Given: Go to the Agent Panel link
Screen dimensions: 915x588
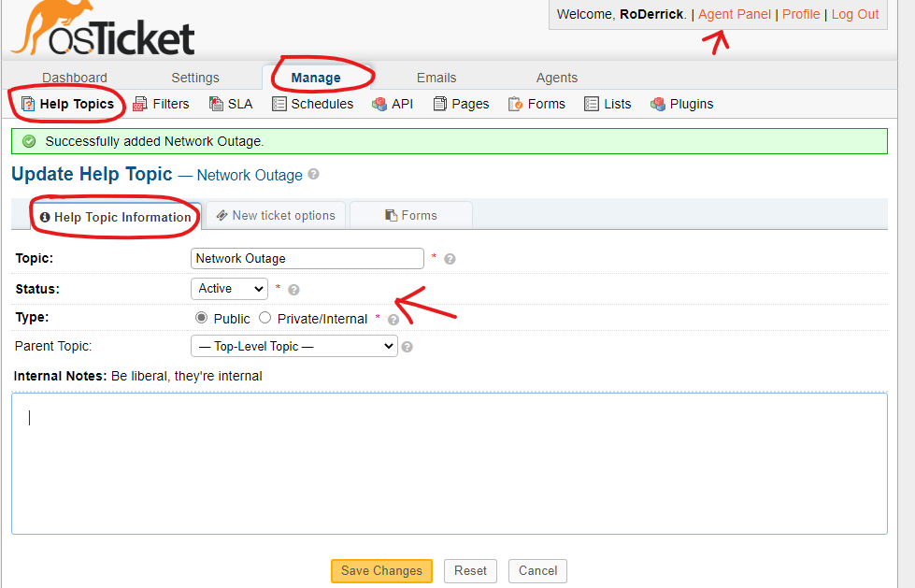Looking at the screenshot, I should tap(734, 15).
